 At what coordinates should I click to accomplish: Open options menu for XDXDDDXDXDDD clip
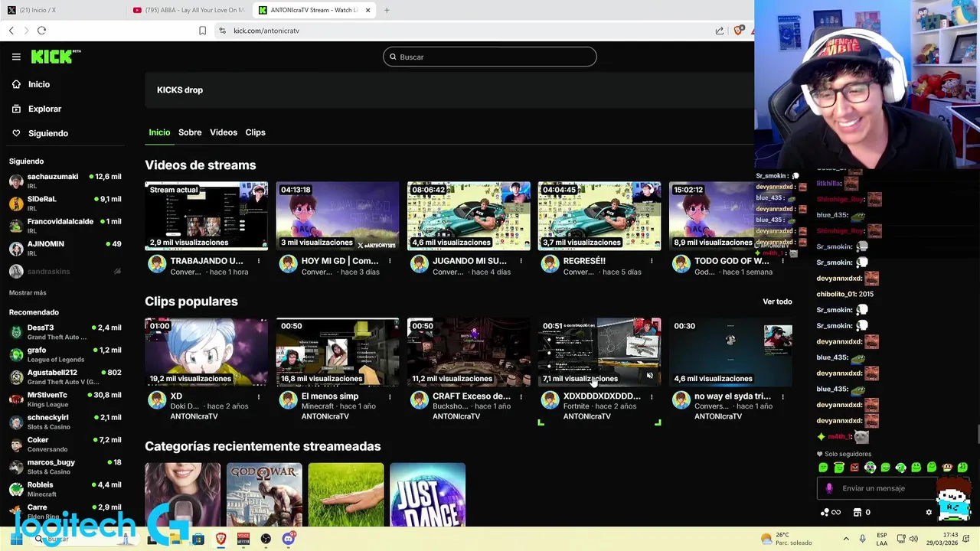[652, 396]
